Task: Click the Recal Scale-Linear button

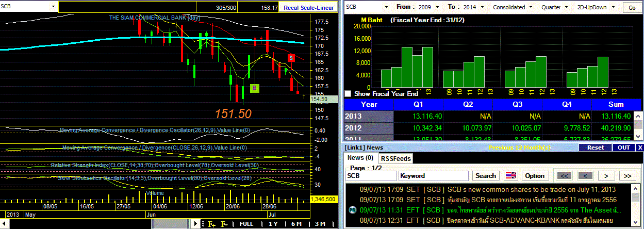Action: click(x=309, y=8)
